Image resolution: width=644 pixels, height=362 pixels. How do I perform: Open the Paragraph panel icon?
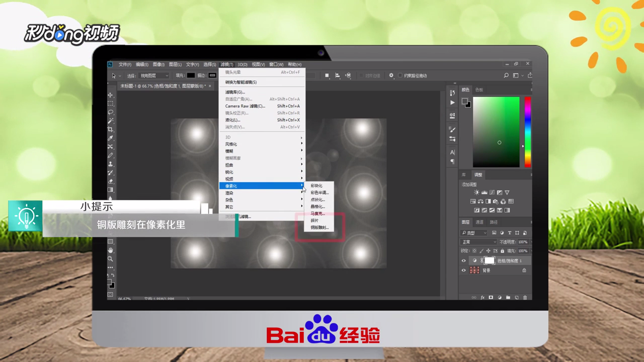[x=452, y=161]
